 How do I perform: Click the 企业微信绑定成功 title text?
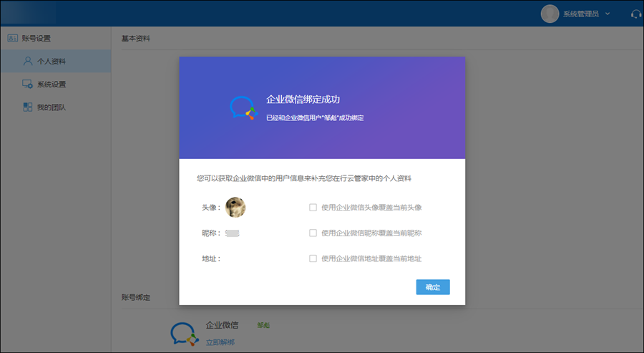click(x=303, y=100)
